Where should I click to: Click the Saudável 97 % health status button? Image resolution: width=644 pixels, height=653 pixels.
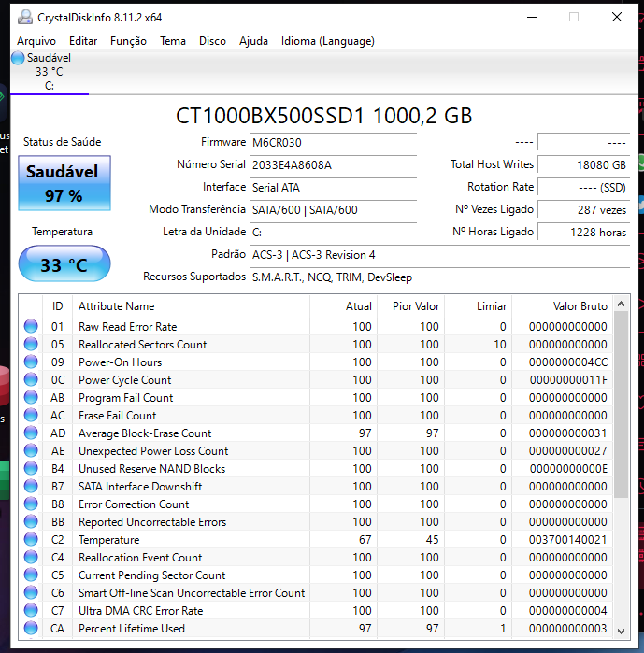coord(64,183)
